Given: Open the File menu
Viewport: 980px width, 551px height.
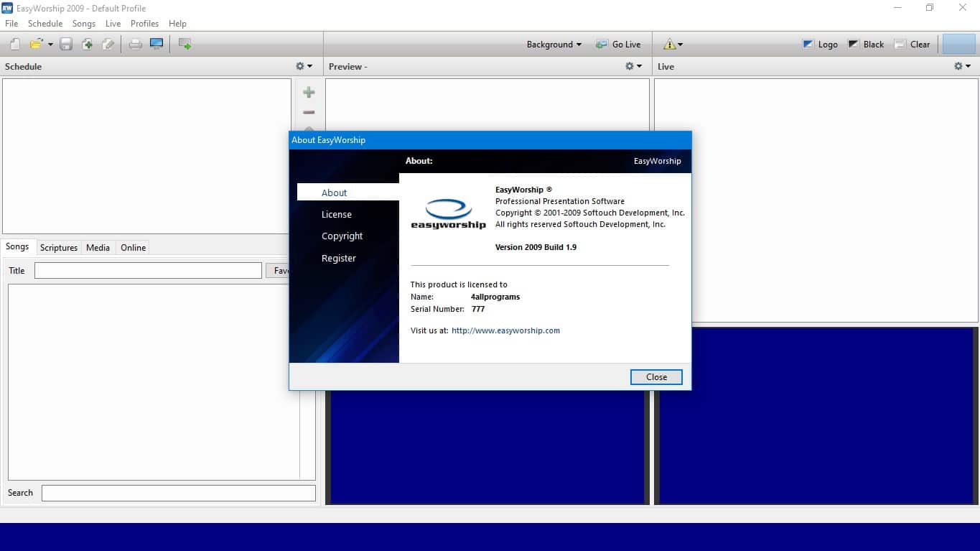Looking at the screenshot, I should pos(11,24).
